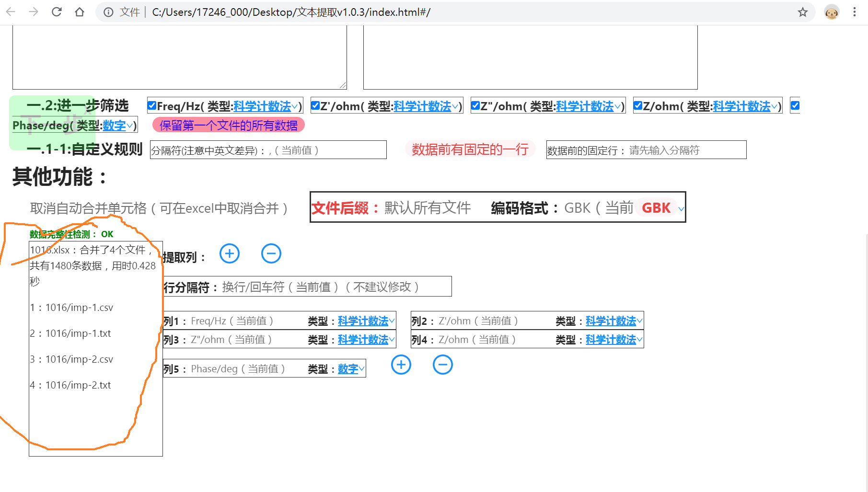Viewport: 868px width, 492px height.
Task: Click 一.1-1:自定义规则 label
Action: pos(84,149)
